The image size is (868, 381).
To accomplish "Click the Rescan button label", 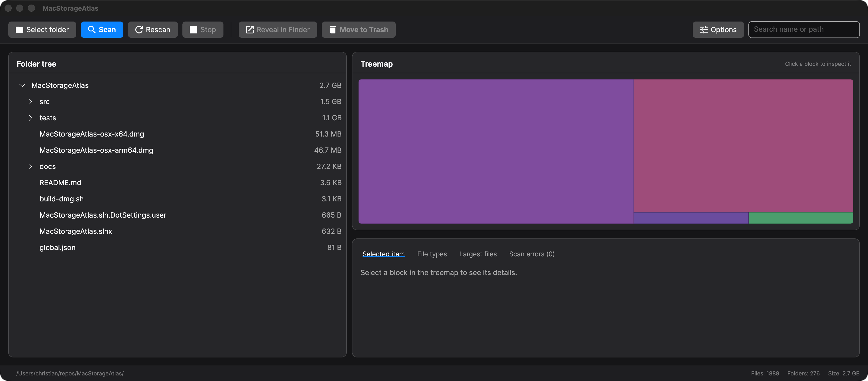I will click(158, 30).
